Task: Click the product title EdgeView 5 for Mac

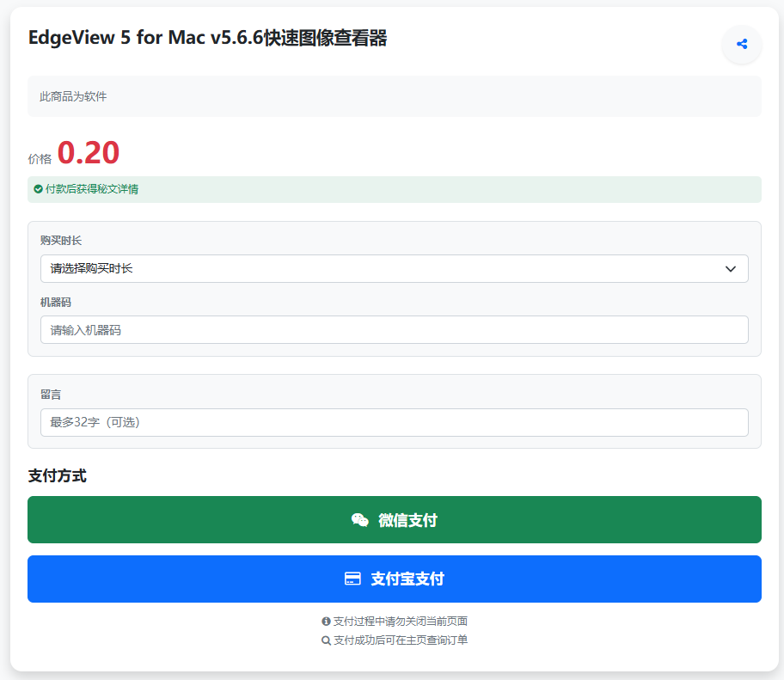Action: click(x=207, y=39)
